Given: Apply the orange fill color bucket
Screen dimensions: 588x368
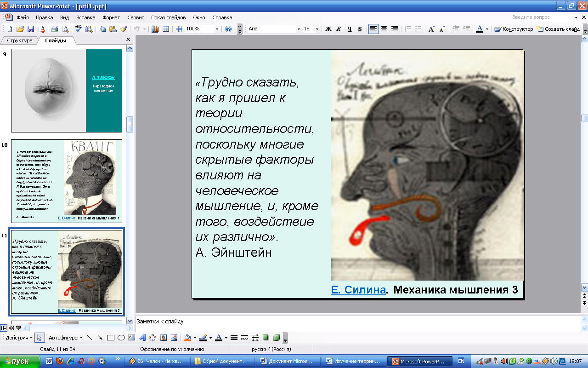Looking at the screenshot, I should [187, 338].
